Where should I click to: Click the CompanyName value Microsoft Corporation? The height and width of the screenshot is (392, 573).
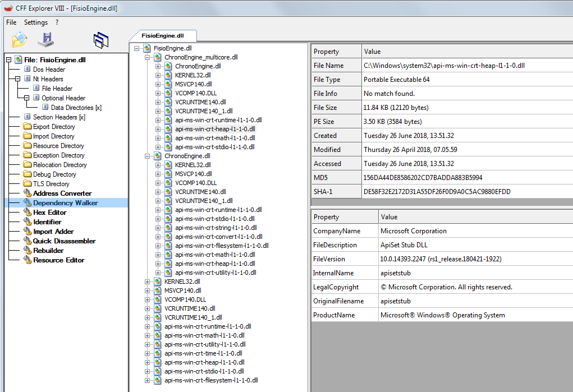[413, 231]
